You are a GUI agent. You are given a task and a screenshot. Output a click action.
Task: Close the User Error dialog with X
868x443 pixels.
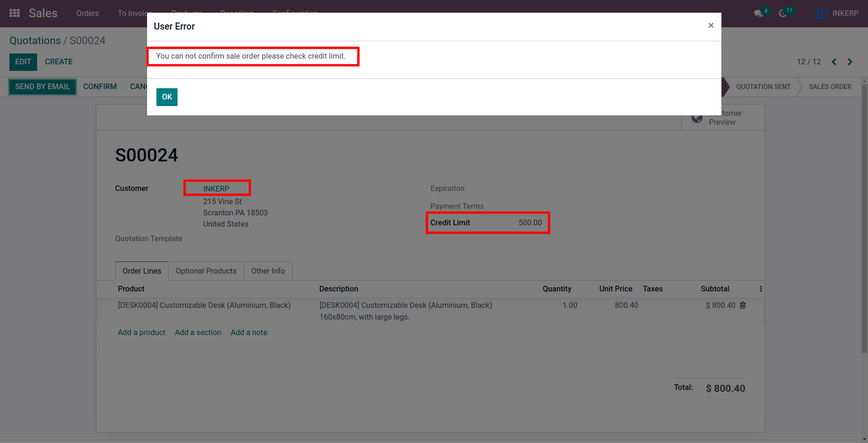[711, 25]
